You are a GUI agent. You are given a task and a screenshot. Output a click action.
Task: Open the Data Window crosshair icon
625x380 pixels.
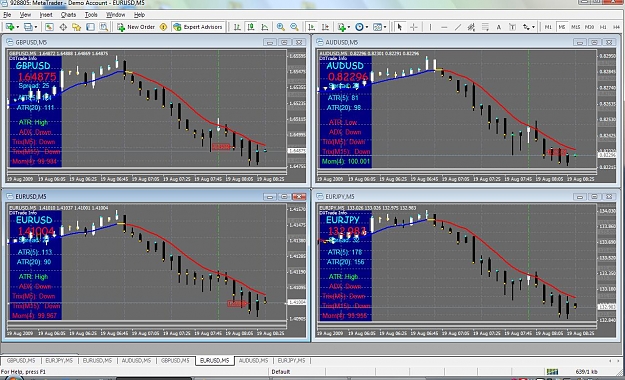[63, 27]
